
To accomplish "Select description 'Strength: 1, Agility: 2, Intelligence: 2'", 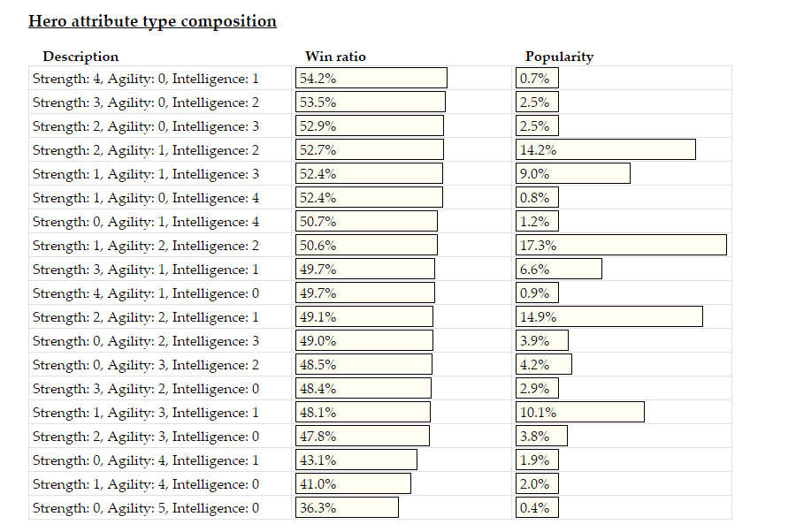I will click(x=146, y=246).
